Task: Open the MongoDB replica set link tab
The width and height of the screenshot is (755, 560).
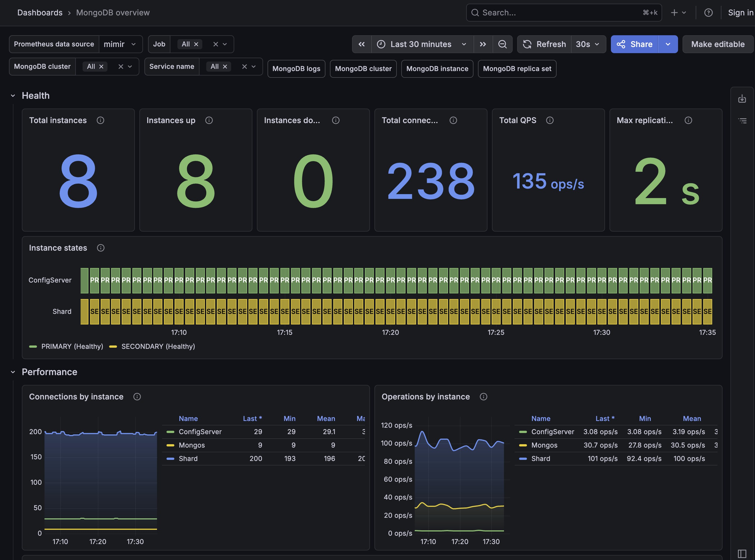Action: click(517, 69)
